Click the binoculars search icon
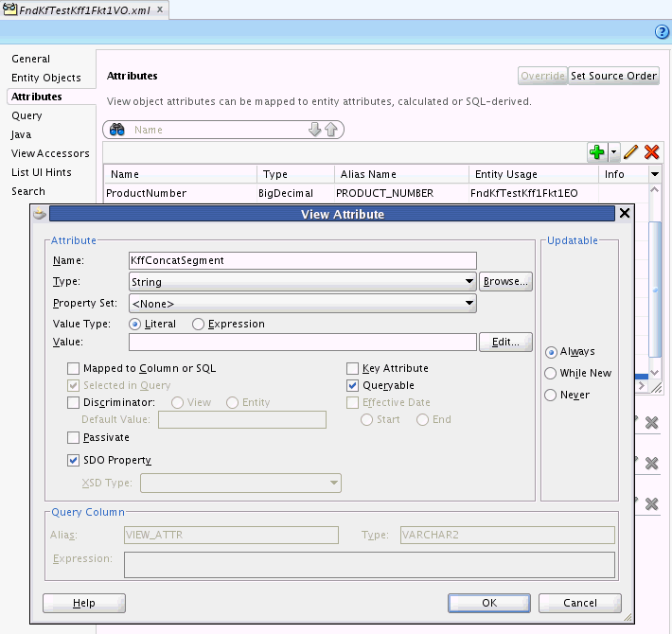This screenshot has width=672, height=634. pos(116,130)
